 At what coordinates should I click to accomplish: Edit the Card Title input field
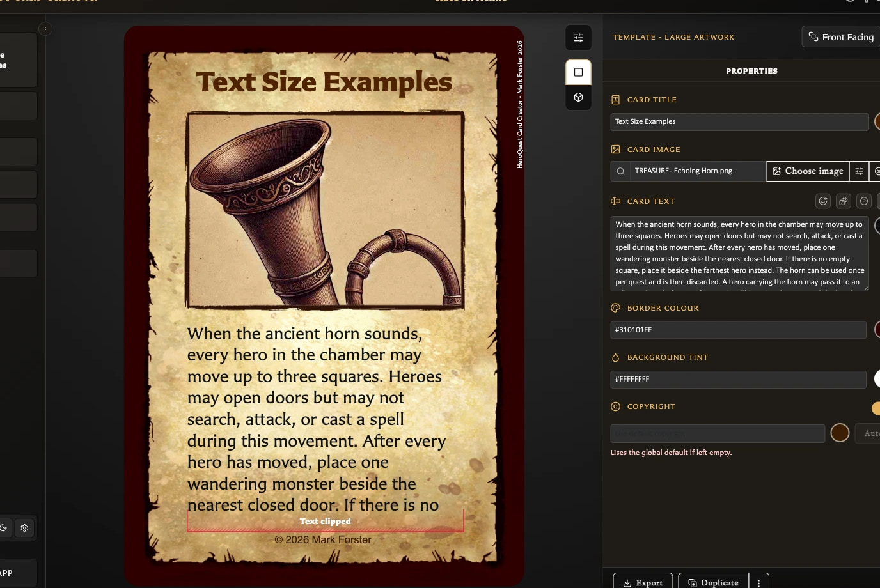click(739, 121)
